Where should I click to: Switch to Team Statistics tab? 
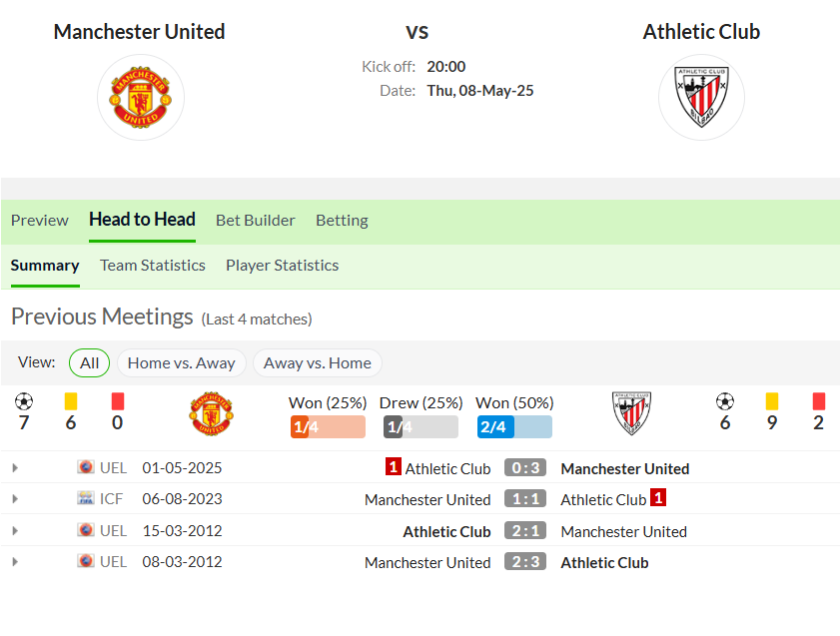(x=153, y=265)
